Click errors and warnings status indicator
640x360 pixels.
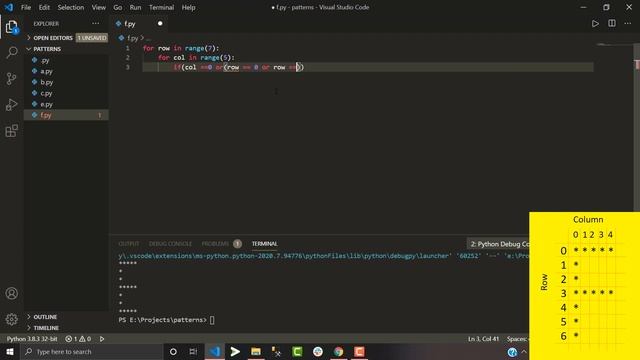pyautogui.click(x=78, y=339)
